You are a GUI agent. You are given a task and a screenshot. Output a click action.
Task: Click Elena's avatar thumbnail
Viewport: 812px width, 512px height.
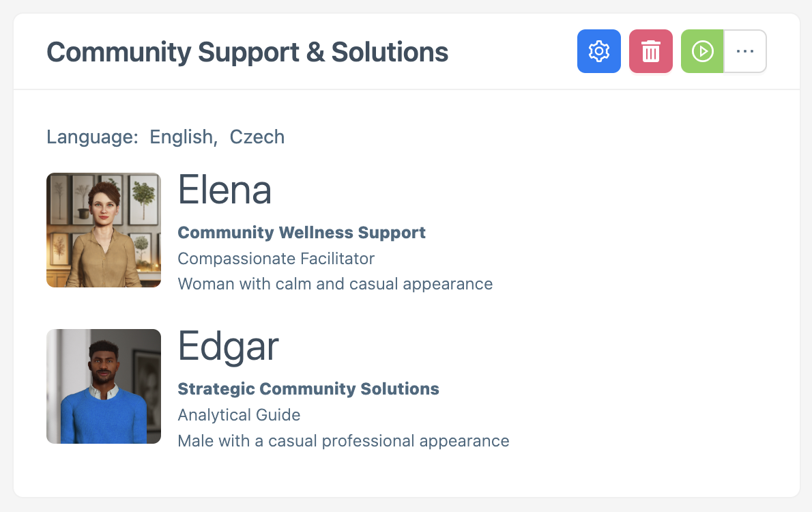[104, 230]
